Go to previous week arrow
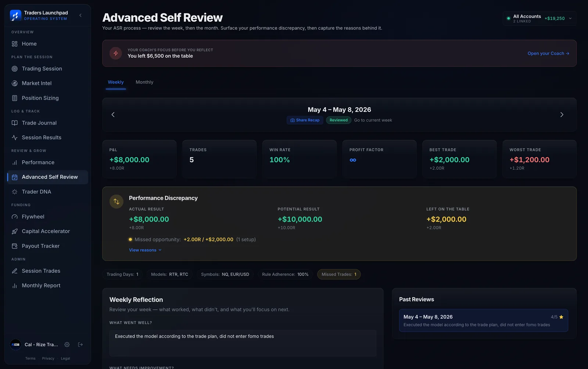 (113, 115)
